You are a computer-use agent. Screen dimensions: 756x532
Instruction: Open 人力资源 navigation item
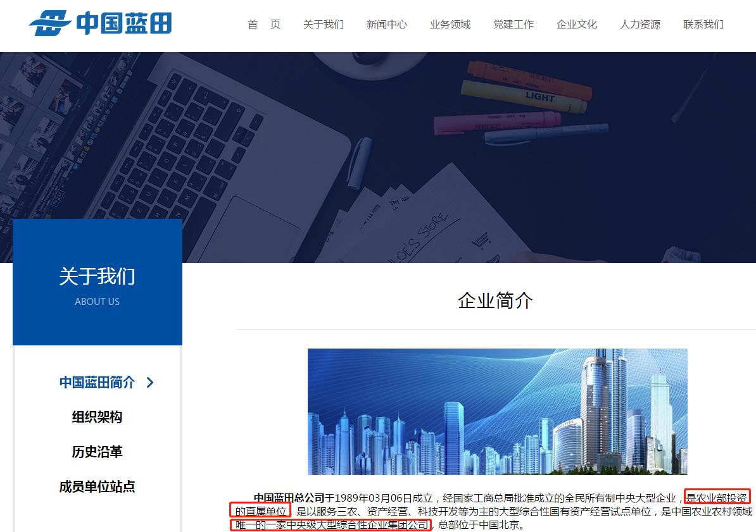pyautogui.click(x=639, y=25)
